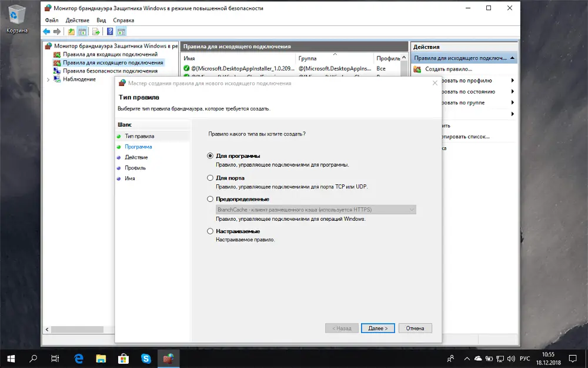Viewport: 588px width, 368px height.
Task: Open the Действие menu
Action: click(77, 20)
